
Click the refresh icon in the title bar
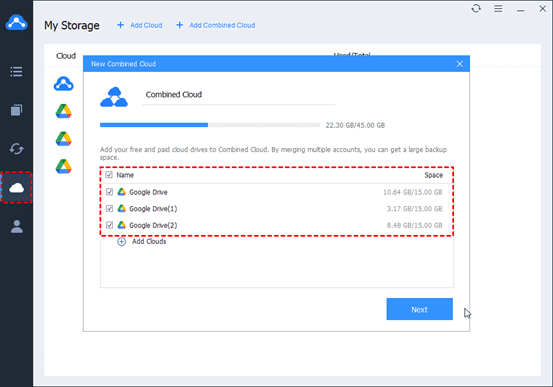pyautogui.click(x=476, y=8)
